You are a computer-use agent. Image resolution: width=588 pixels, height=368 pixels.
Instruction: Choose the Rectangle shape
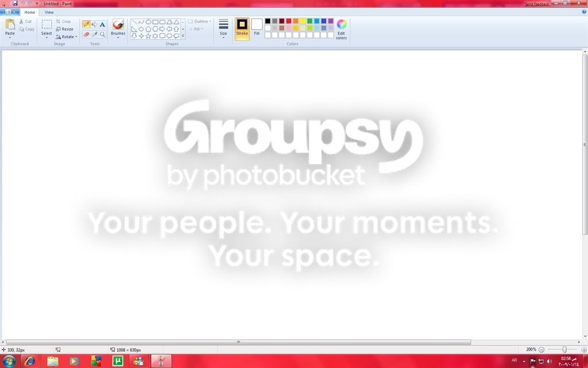(x=155, y=22)
